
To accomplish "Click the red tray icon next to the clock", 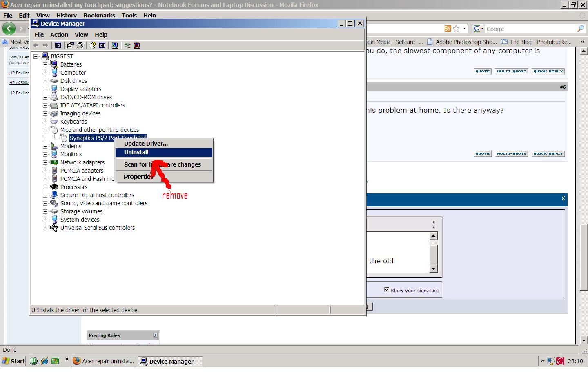I will [560, 361].
